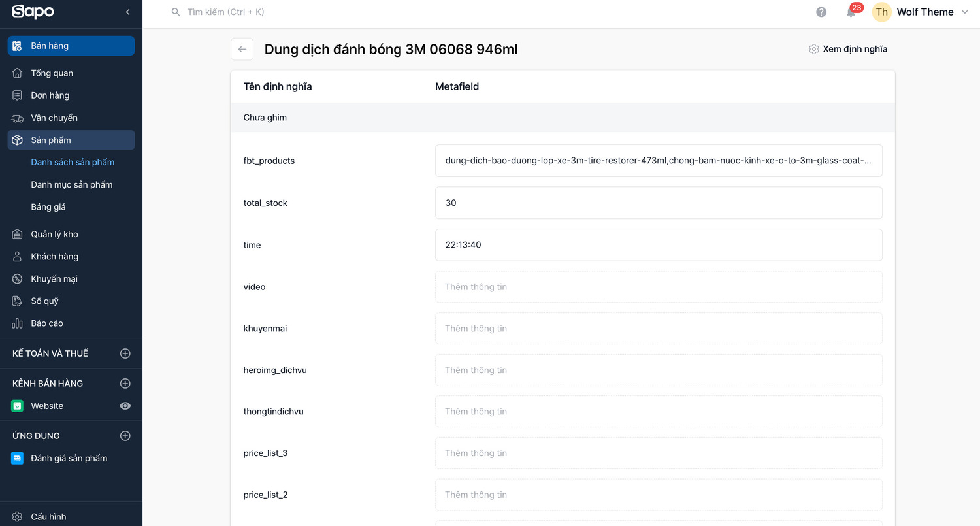Open Bán hàng menu item
This screenshot has height=526, width=980.
click(71, 46)
